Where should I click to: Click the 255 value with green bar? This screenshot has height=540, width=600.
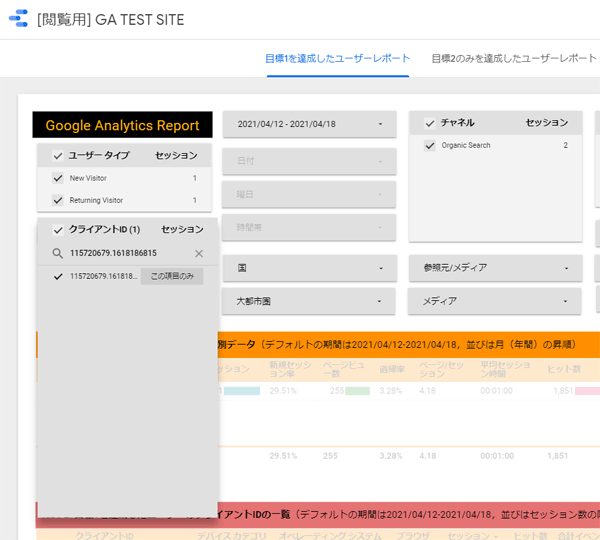[x=337, y=391]
